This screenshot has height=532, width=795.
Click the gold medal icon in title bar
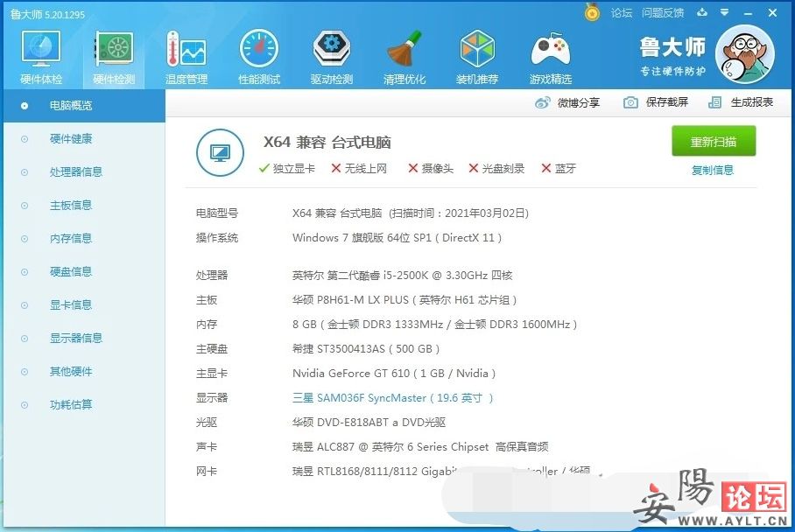click(x=592, y=11)
